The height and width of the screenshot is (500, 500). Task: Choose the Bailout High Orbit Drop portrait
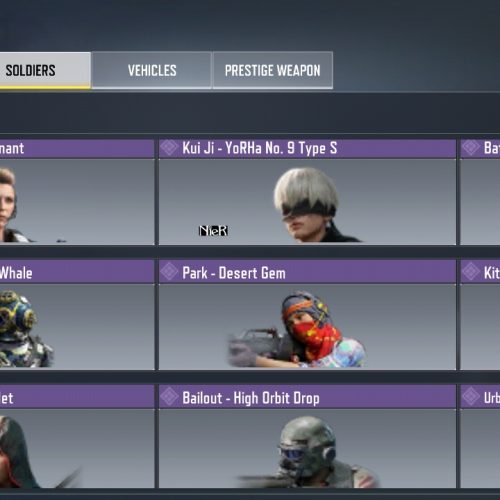click(307, 449)
